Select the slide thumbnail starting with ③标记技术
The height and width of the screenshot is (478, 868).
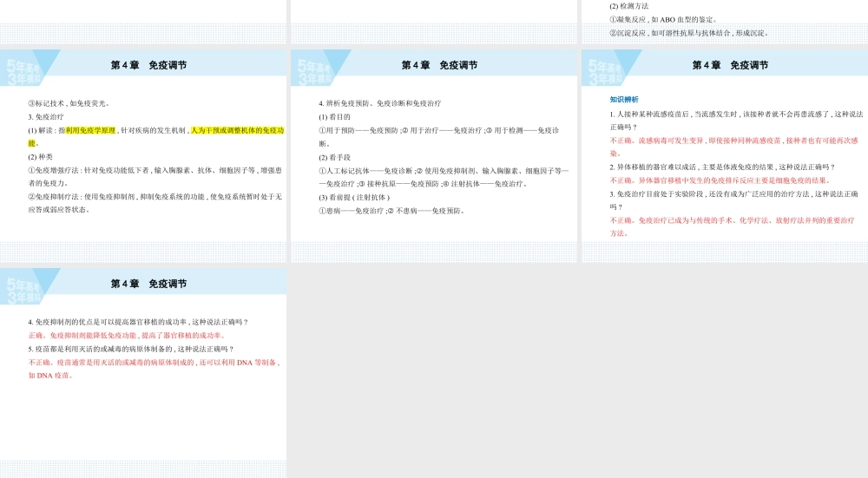[x=143, y=156]
